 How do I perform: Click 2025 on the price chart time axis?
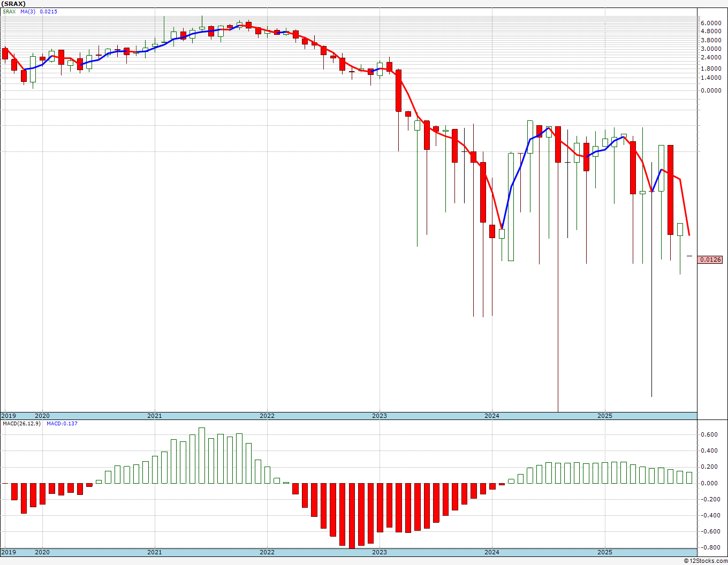coord(604,416)
